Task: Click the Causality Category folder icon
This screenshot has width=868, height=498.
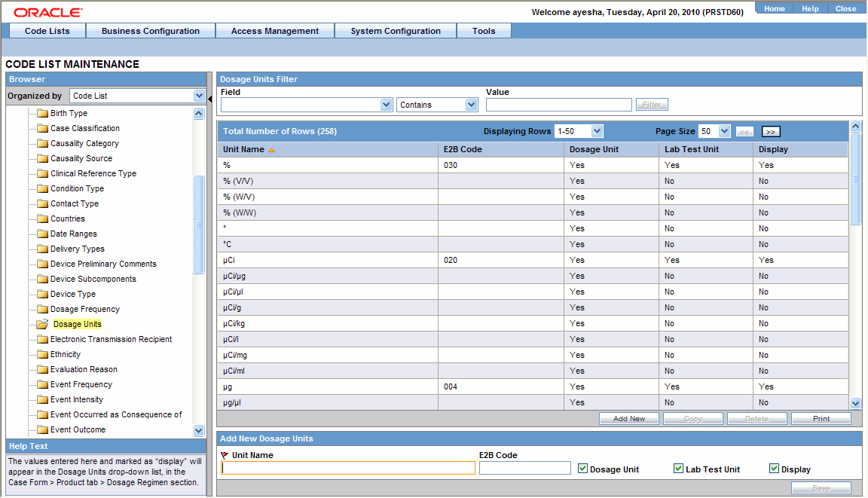Action: point(43,143)
